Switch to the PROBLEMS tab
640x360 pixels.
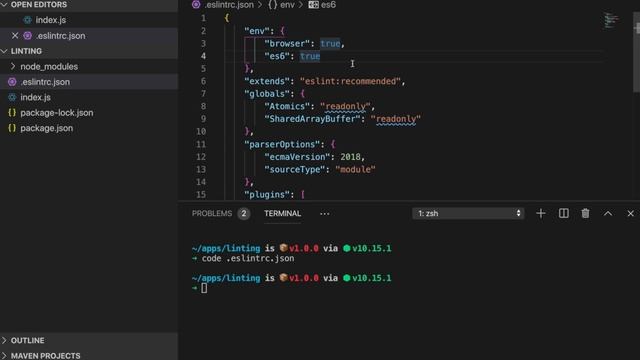point(212,213)
